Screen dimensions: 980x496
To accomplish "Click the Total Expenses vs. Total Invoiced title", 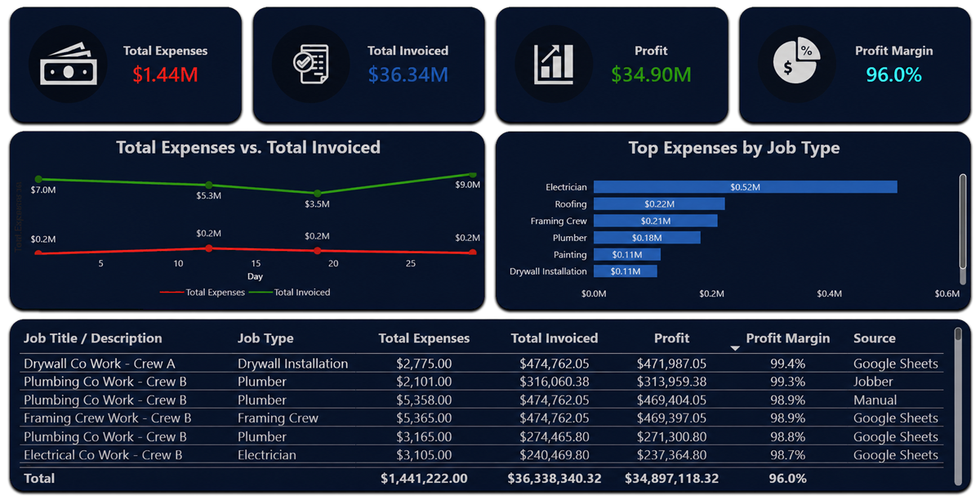I will (x=248, y=148).
